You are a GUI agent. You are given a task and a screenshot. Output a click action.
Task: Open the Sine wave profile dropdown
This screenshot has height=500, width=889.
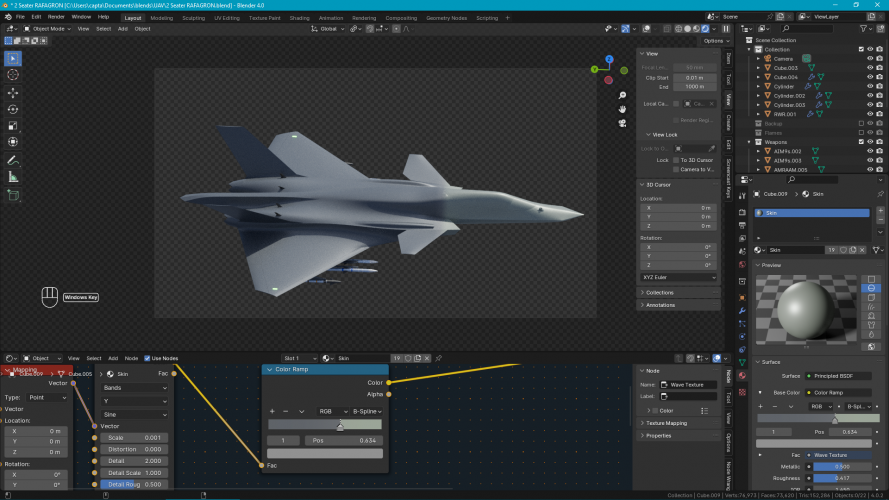pos(134,414)
